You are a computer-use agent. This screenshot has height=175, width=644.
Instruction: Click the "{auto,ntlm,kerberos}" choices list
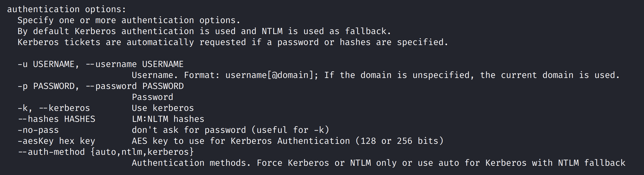click(142, 152)
